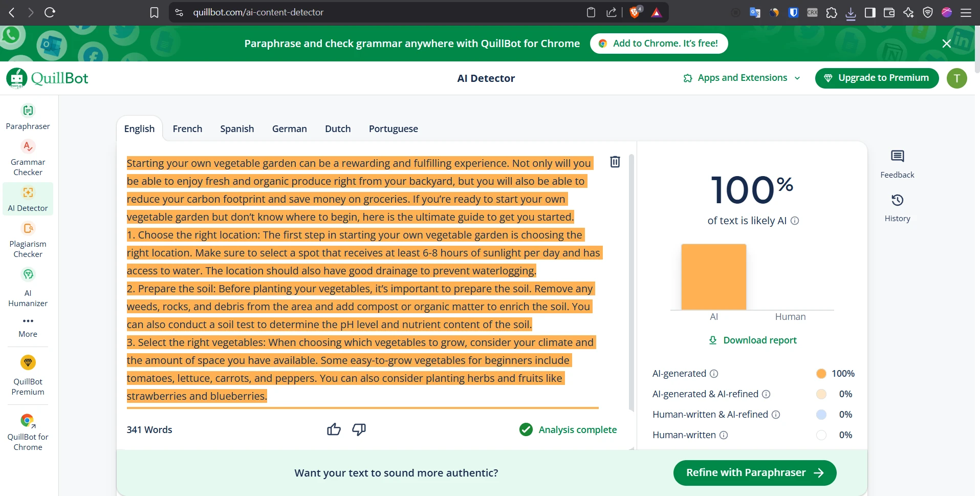Open Brave Shields icon in address bar
Screen dimensions: 980x496
[635, 12]
